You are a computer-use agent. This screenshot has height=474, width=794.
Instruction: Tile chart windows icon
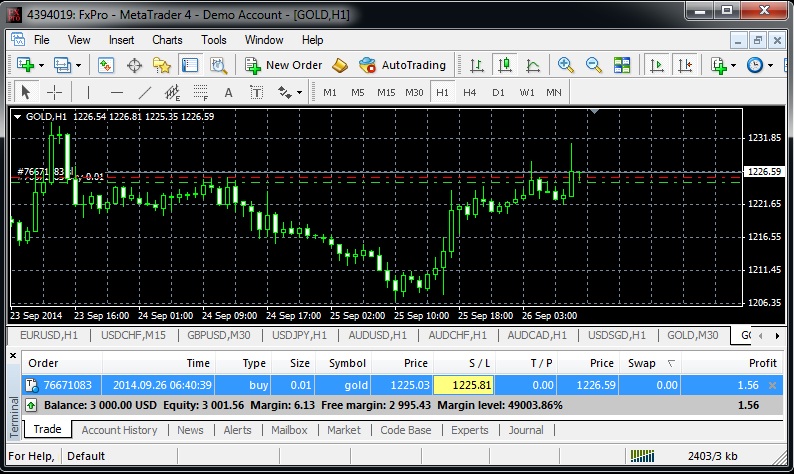pyautogui.click(x=622, y=65)
